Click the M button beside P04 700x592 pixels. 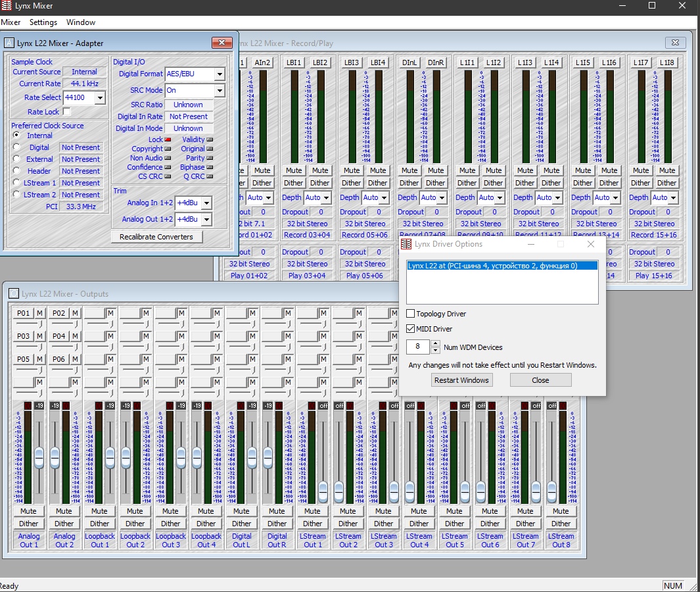(75, 336)
